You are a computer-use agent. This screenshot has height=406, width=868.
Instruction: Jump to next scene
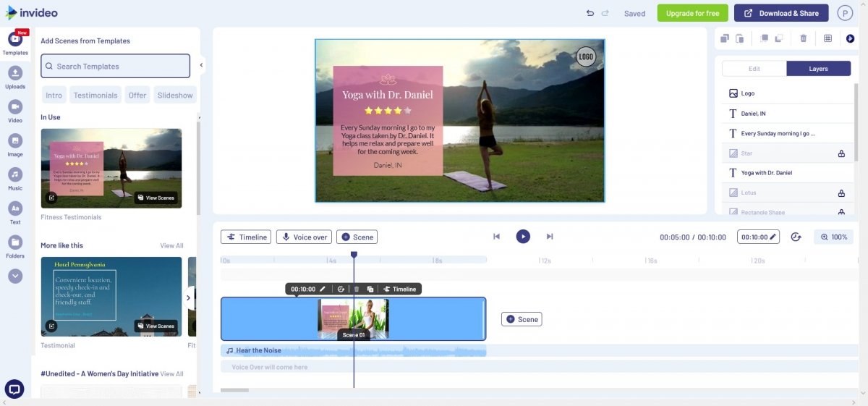coord(550,237)
